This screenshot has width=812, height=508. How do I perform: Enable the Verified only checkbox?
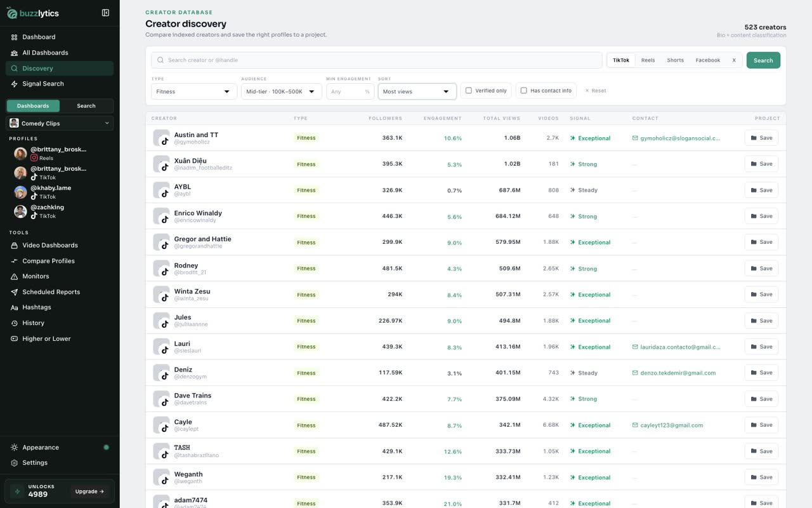point(469,91)
